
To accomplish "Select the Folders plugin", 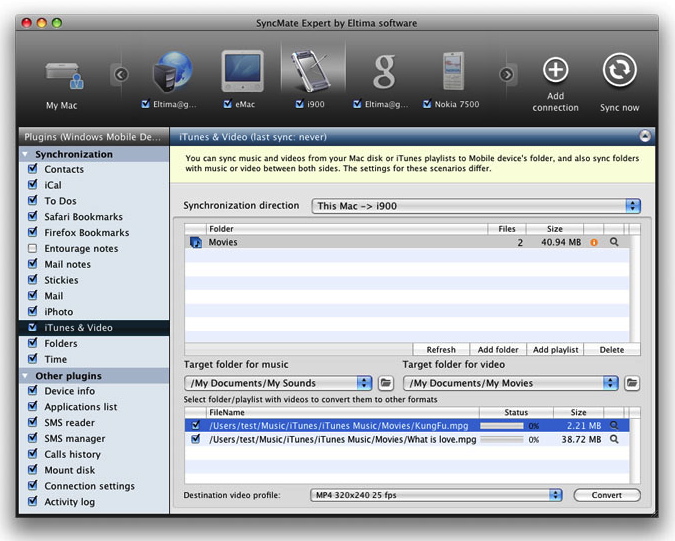I will [x=61, y=343].
